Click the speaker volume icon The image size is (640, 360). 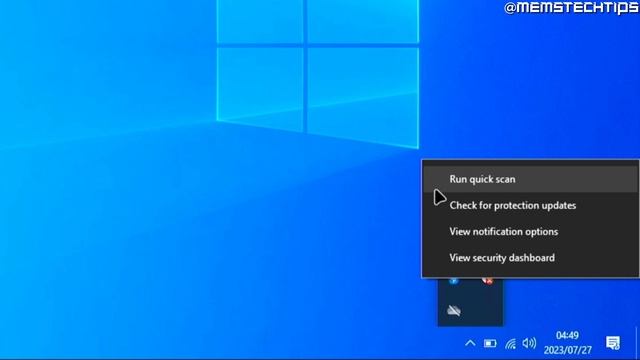pos(529,343)
